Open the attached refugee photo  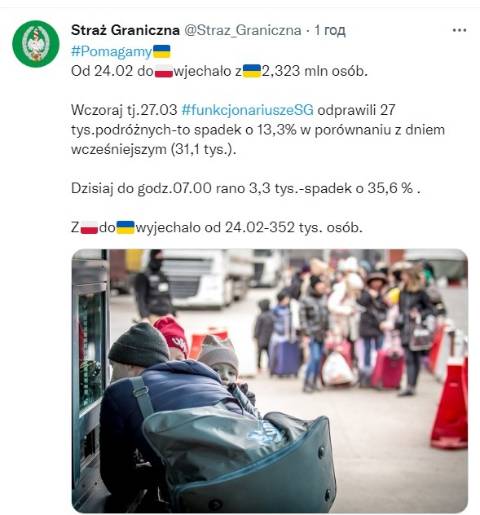point(270,381)
